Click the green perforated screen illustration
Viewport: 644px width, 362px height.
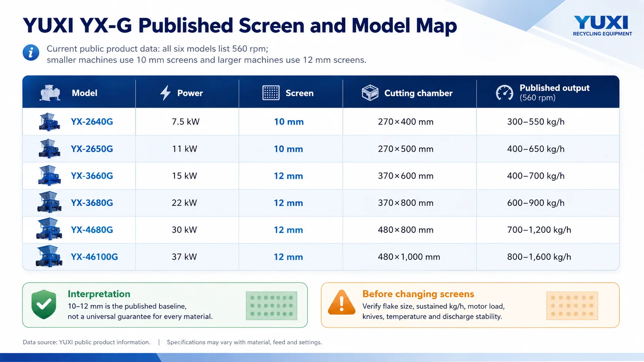point(272,306)
